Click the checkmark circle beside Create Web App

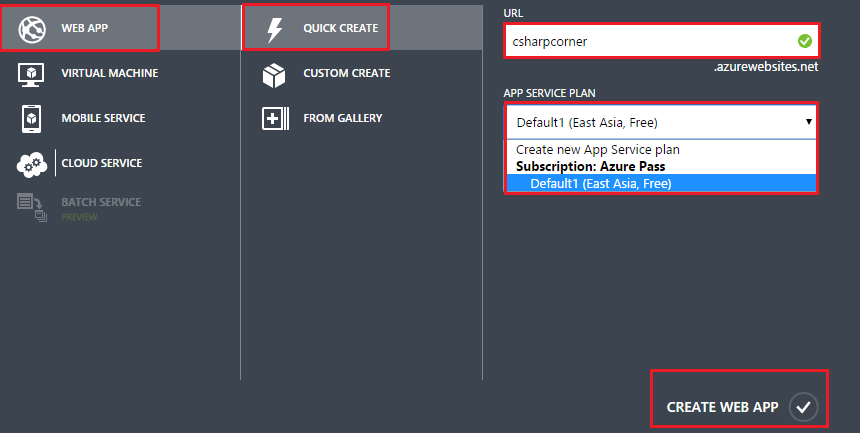[x=804, y=407]
